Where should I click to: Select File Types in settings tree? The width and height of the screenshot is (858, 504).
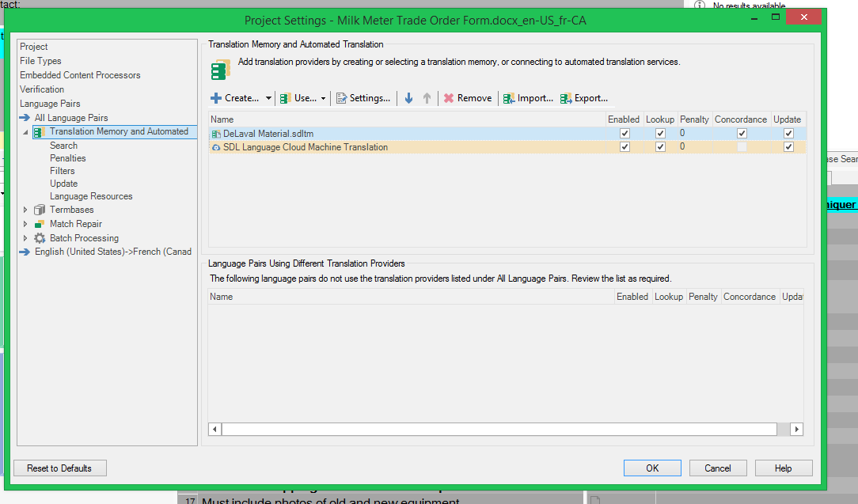point(40,61)
